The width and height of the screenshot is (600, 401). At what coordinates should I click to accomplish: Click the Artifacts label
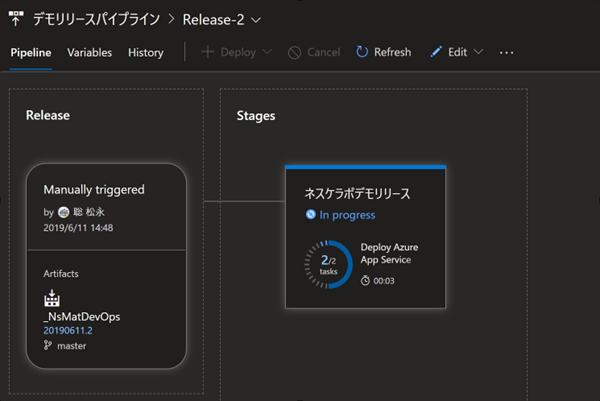[x=61, y=274]
